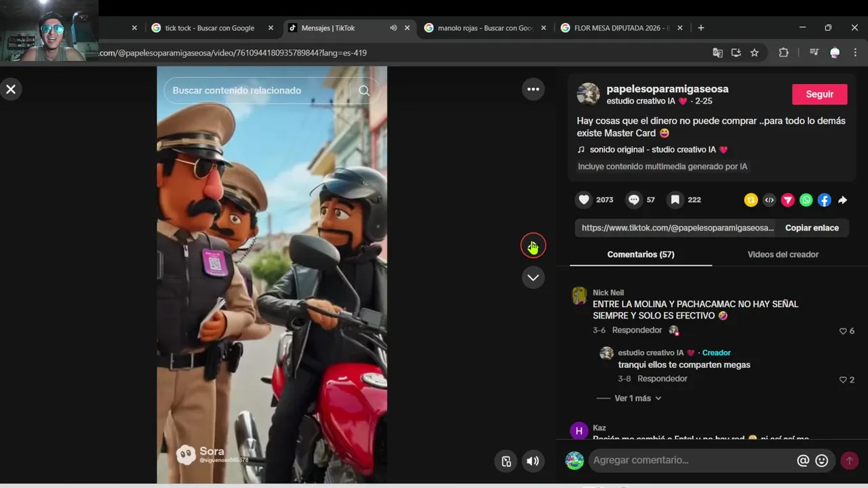The image size is (868, 488).
Task: Focus 'Buscar contenido relacionado' search field
Action: 261,91
